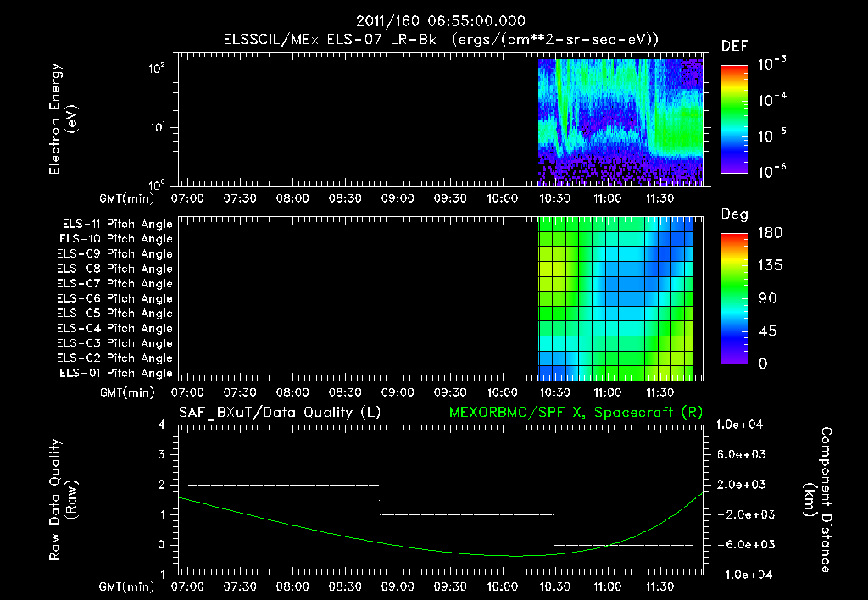This screenshot has width=868, height=600.
Task: Click the -1 tick on data quality axis
Action: [x=159, y=575]
